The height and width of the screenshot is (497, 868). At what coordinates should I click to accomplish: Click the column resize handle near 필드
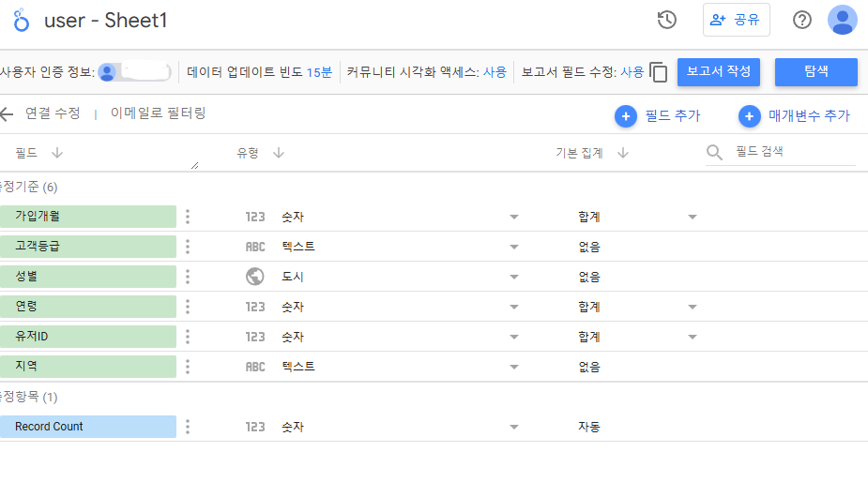tap(194, 165)
